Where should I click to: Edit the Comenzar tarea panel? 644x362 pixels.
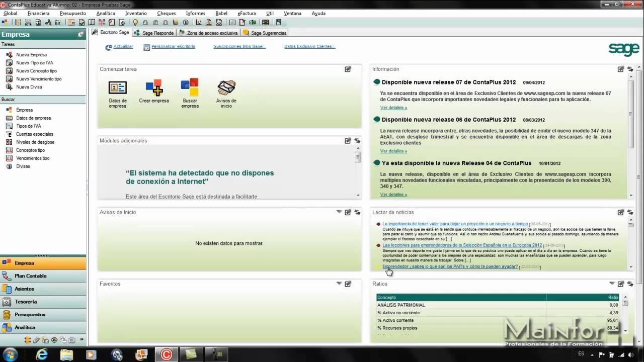click(x=348, y=69)
